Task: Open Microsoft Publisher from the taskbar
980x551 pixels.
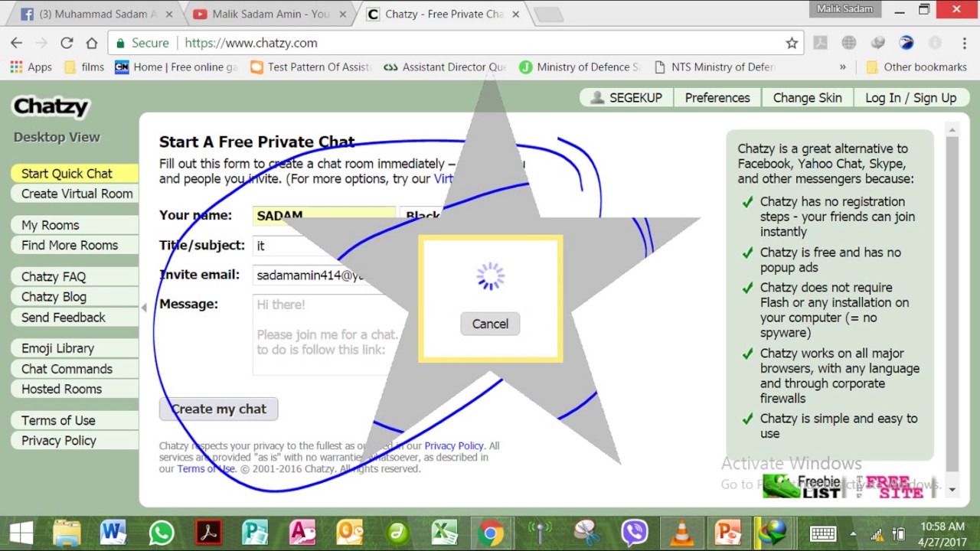Action: (255, 533)
